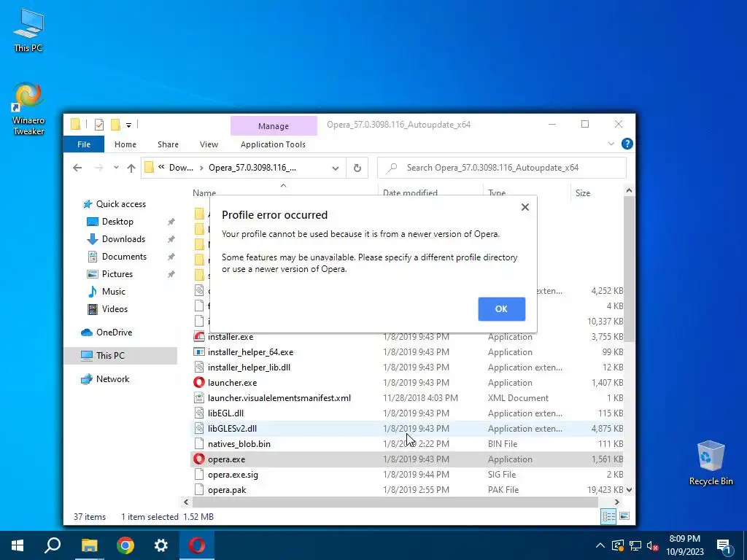Open Recent locations dropdown arrow
Image resolution: width=747 pixels, height=560 pixels.
pyautogui.click(x=116, y=168)
